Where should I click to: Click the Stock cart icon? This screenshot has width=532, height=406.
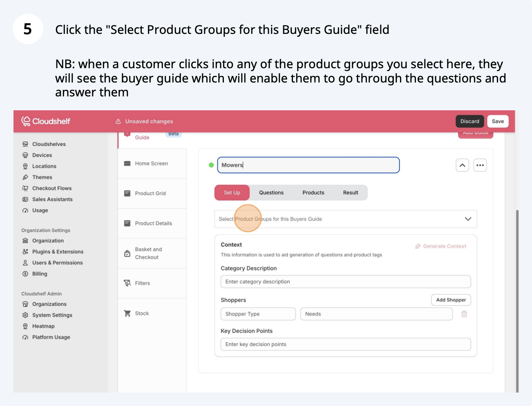(127, 313)
